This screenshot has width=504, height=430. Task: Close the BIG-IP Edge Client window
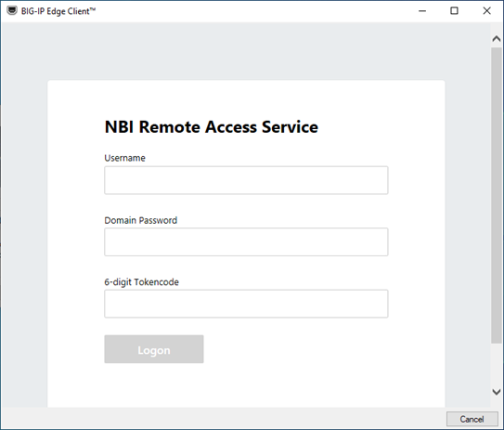point(486,11)
